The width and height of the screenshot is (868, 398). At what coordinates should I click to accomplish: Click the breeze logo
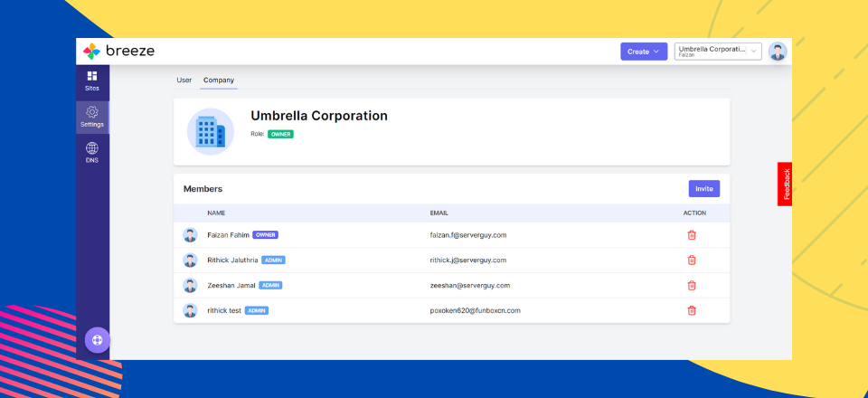[x=119, y=52]
